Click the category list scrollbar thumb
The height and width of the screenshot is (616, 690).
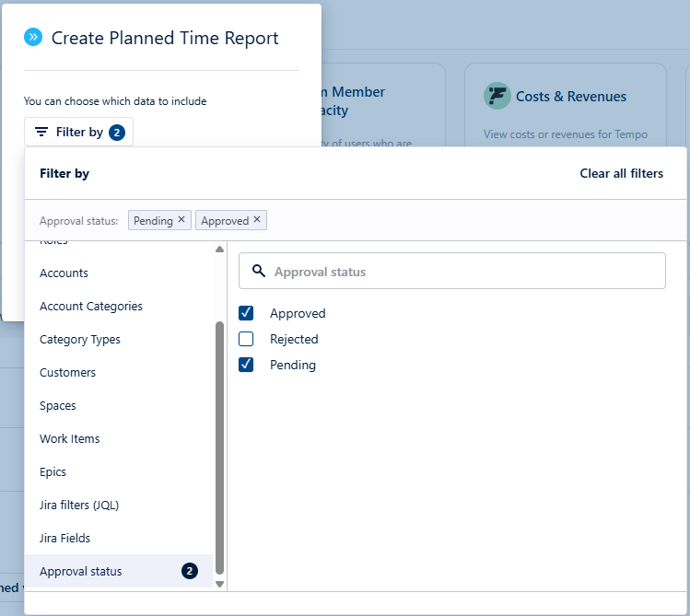(219, 447)
